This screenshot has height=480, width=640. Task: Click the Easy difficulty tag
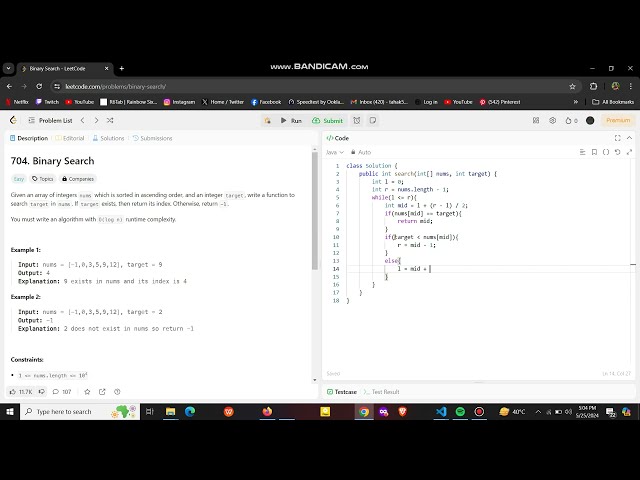pos(19,179)
